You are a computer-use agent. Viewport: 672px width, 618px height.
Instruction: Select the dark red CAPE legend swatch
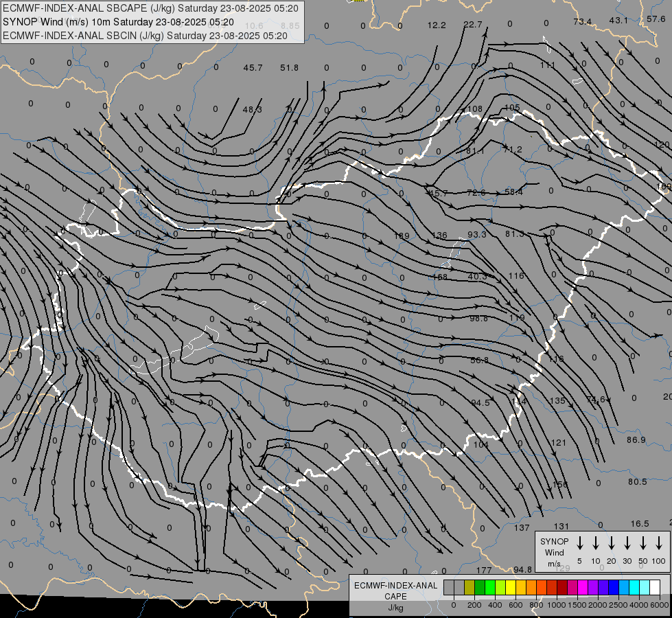562,588
